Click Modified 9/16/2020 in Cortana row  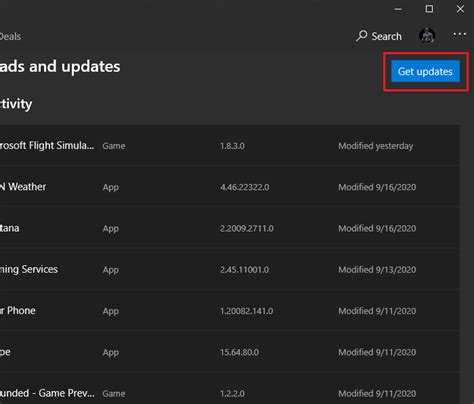click(377, 229)
